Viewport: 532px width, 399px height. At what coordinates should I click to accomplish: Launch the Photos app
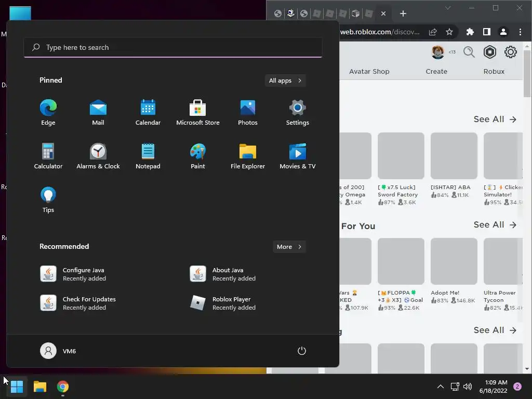[248, 112]
